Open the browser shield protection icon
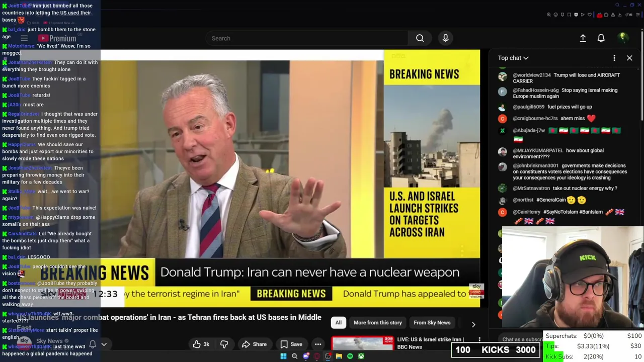The image size is (644, 362). click(x=576, y=15)
